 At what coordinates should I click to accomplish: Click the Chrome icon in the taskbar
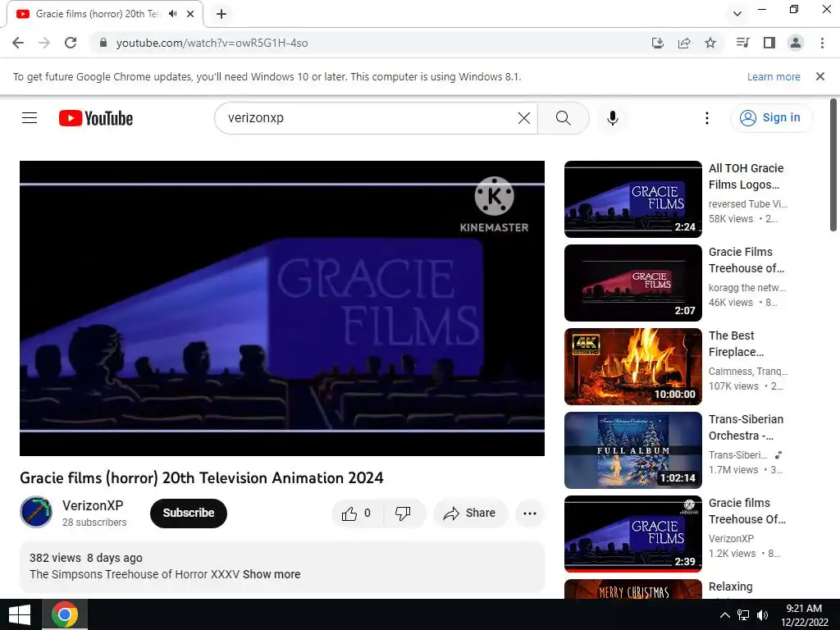(x=64, y=614)
